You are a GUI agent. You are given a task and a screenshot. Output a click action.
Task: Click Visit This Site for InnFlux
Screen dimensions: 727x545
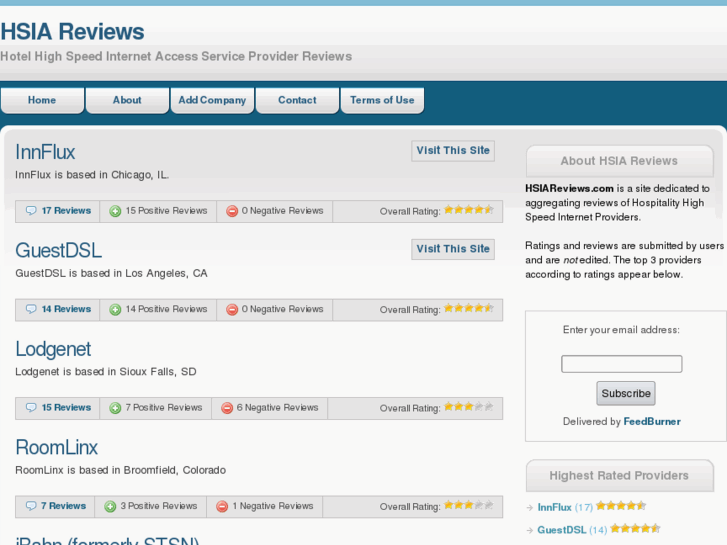click(453, 151)
